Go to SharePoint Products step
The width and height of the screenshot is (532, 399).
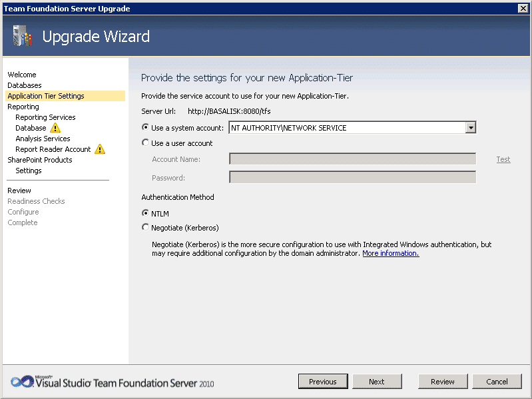[40, 160]
